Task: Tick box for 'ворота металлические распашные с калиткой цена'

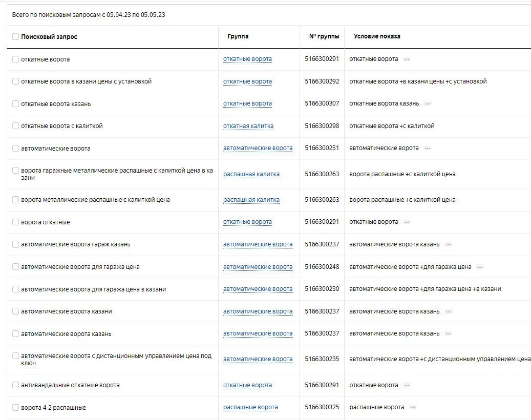Action: (x=15, y=200)
